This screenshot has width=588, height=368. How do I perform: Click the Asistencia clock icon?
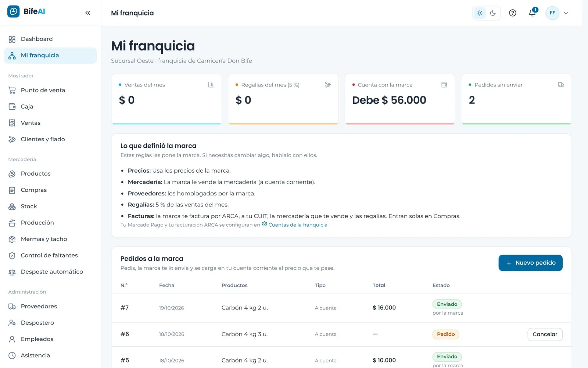(x=12, y=355)
